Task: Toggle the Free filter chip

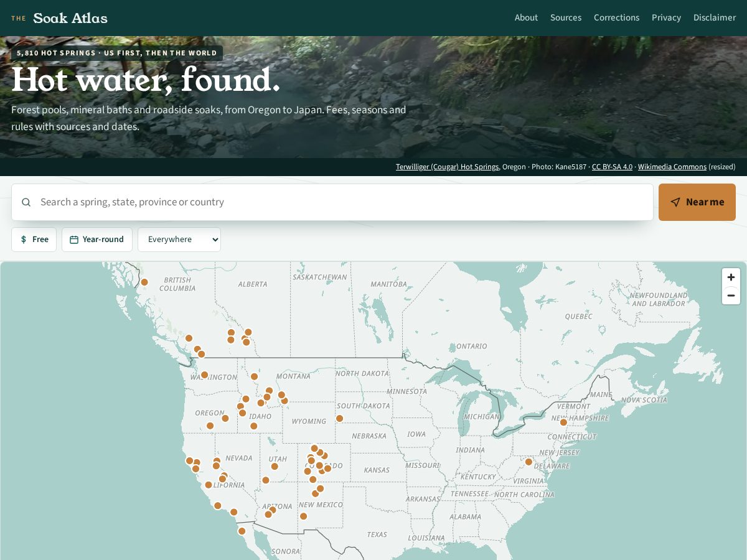Action: click(34, 240)
